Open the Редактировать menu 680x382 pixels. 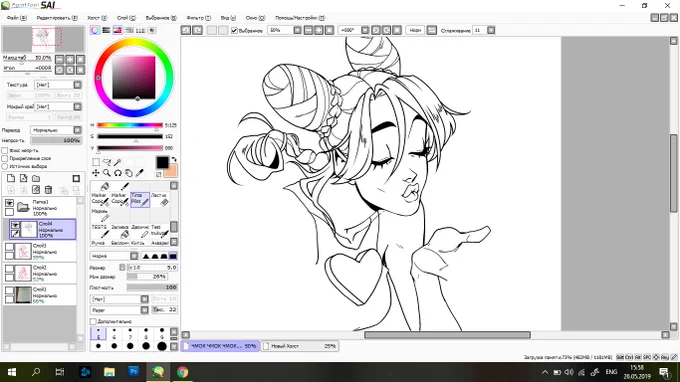(57, 18)
